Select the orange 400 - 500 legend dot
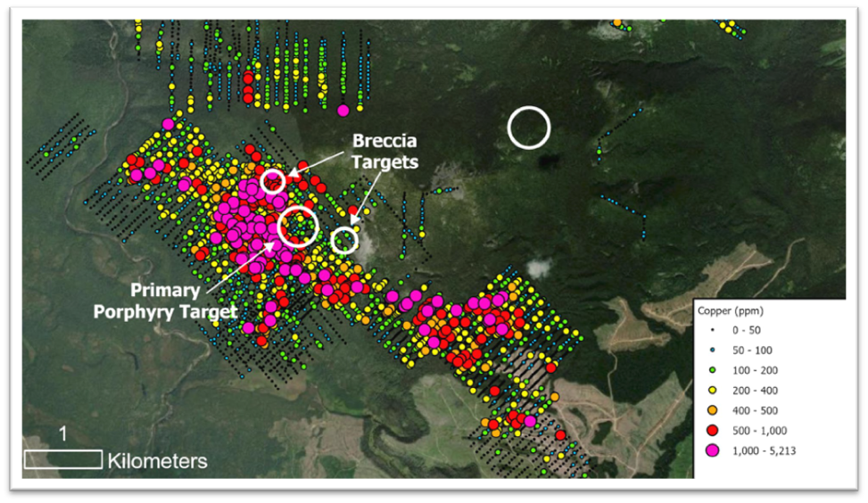Viewport: 868px width, 503px height. (712, 409)
